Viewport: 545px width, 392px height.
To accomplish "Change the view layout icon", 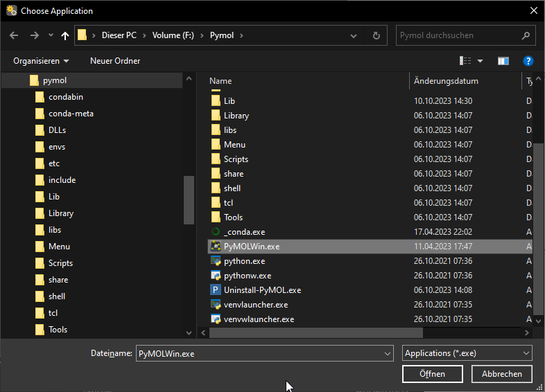I will pos(465,61).
